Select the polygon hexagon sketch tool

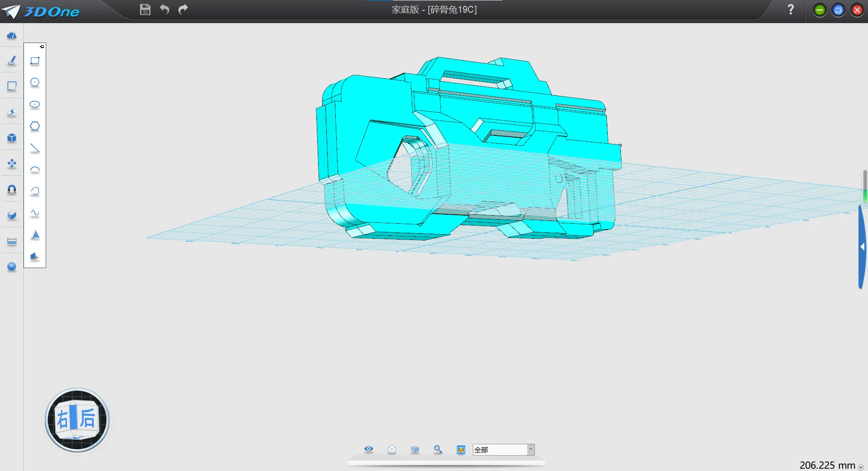point(35,126)
